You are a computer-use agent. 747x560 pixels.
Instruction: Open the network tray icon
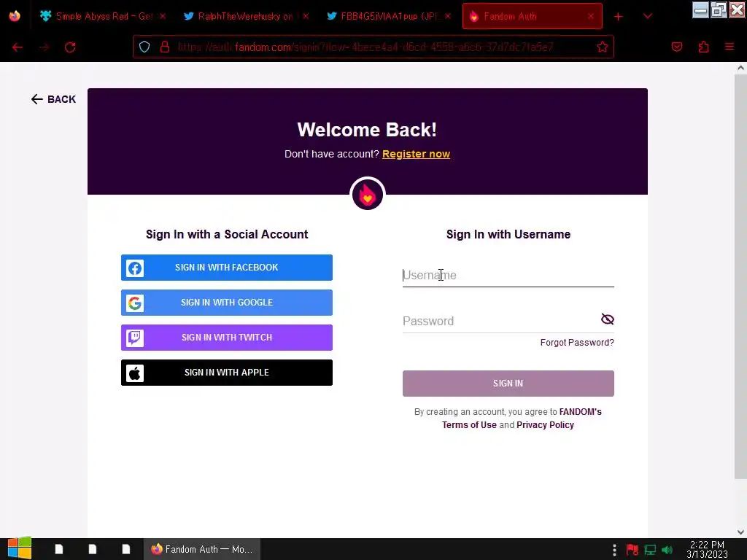click(650, 550)
